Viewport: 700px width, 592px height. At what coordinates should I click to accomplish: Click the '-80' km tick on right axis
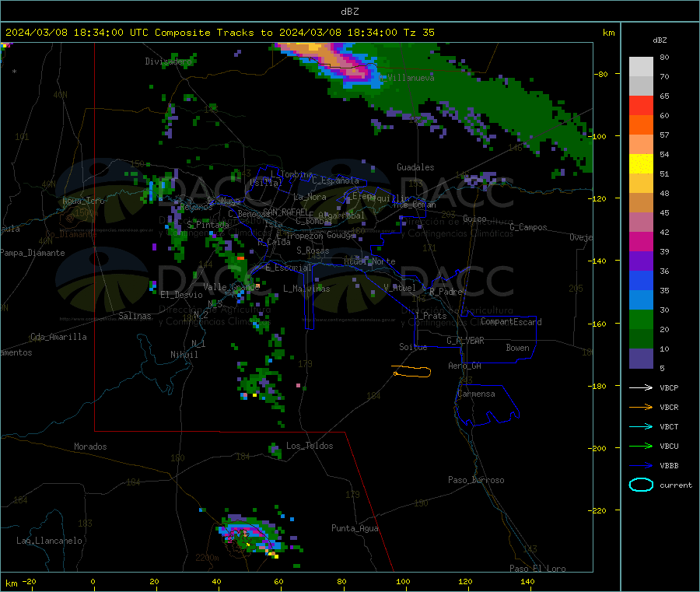601,74
